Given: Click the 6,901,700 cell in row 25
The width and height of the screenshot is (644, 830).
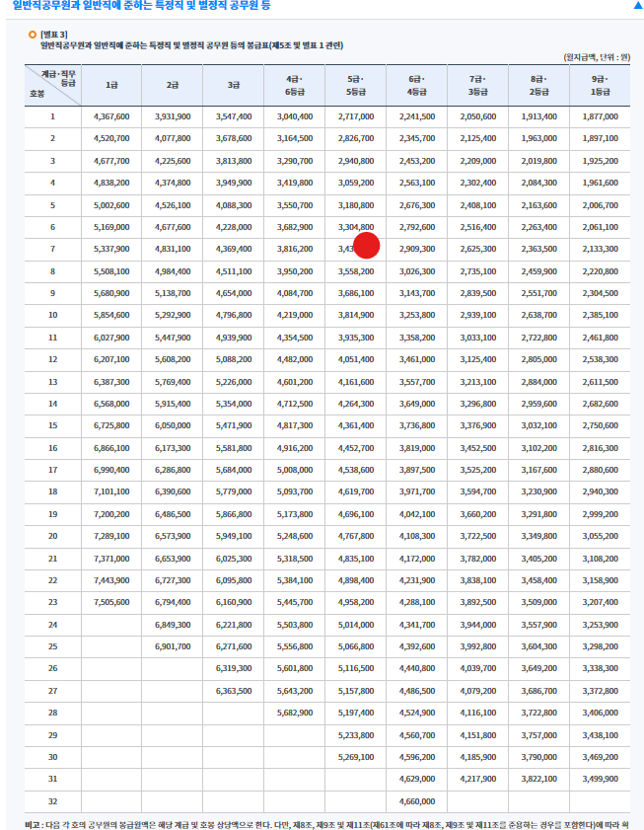Looking at the screenshot, I should (x=173, y=646).
